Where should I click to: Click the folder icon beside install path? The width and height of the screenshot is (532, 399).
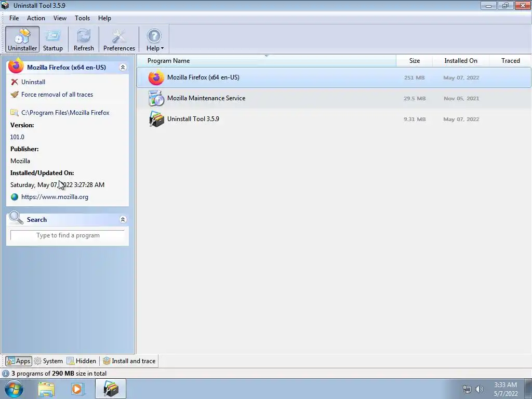coord(14,112)
